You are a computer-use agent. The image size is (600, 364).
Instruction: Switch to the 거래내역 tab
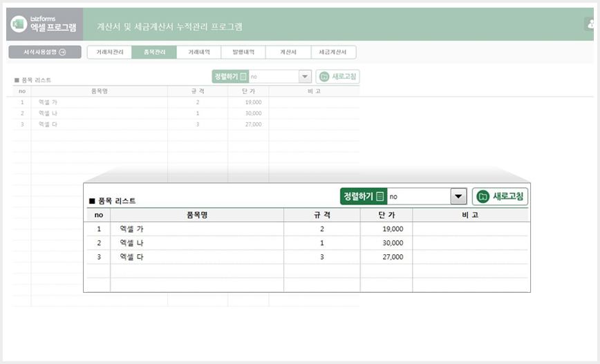(x=198, y=52)
